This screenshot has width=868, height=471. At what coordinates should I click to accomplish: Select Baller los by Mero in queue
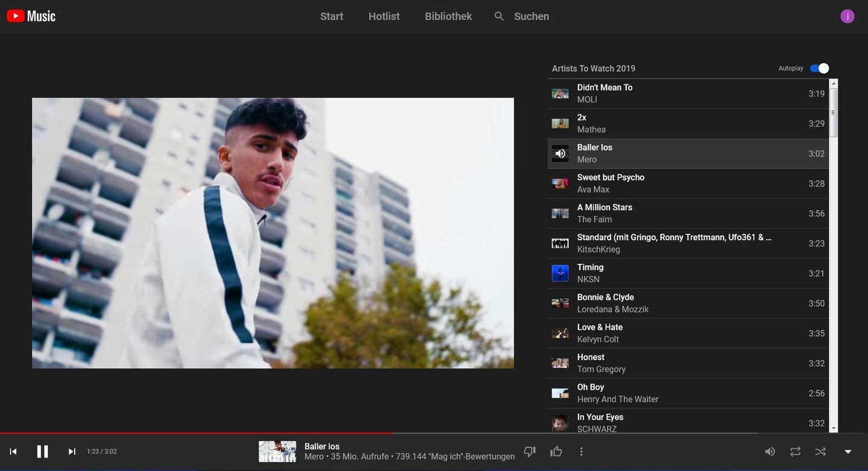tap(688, 154)
